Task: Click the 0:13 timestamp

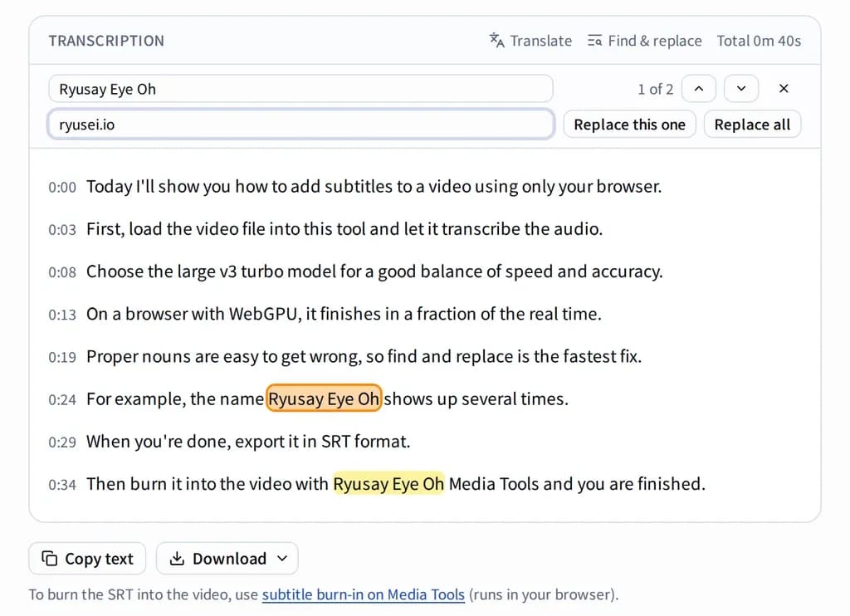Action: tap(62, 314)
